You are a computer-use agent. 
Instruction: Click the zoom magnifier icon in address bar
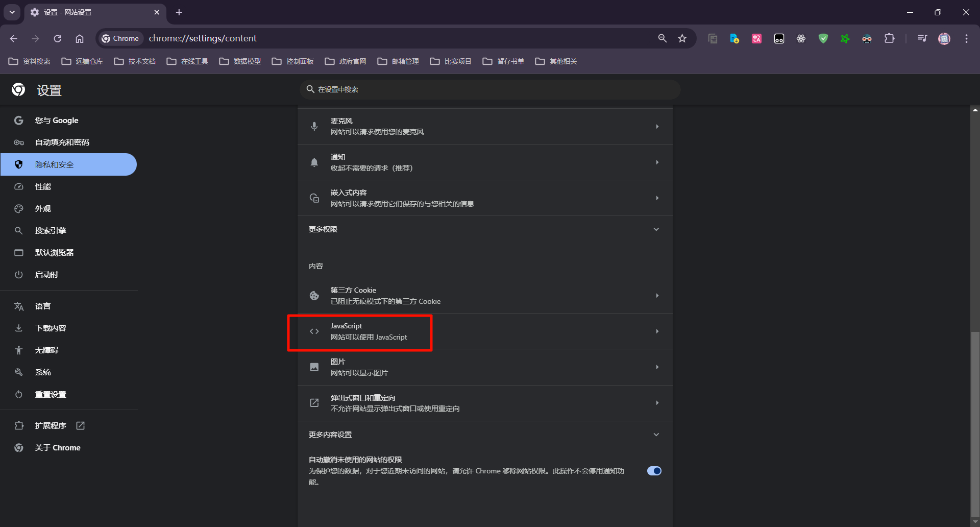662,38
